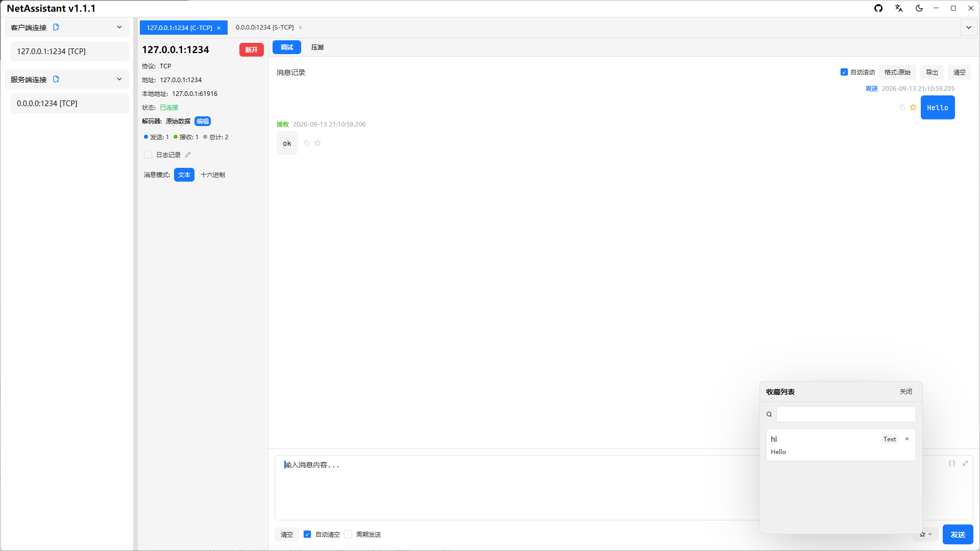The width and height of the screenshot is (980, 551).
Task: Click the language translate icon
Action: (x=899, y=8)
